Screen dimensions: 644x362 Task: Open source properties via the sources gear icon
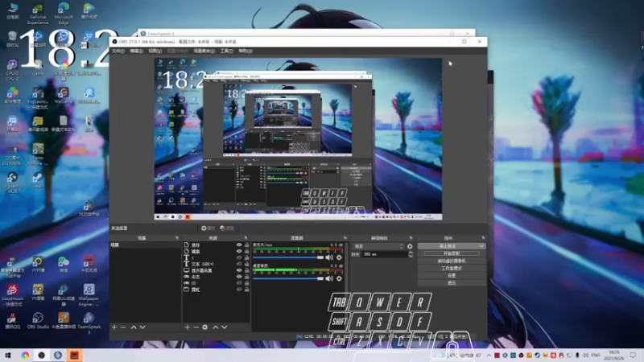pos(205,327)
